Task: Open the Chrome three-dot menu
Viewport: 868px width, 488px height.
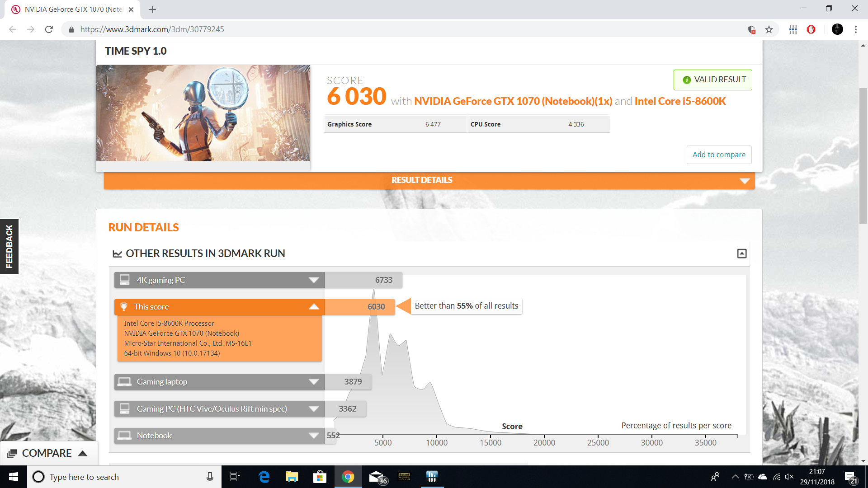Action: click(856, 29)
